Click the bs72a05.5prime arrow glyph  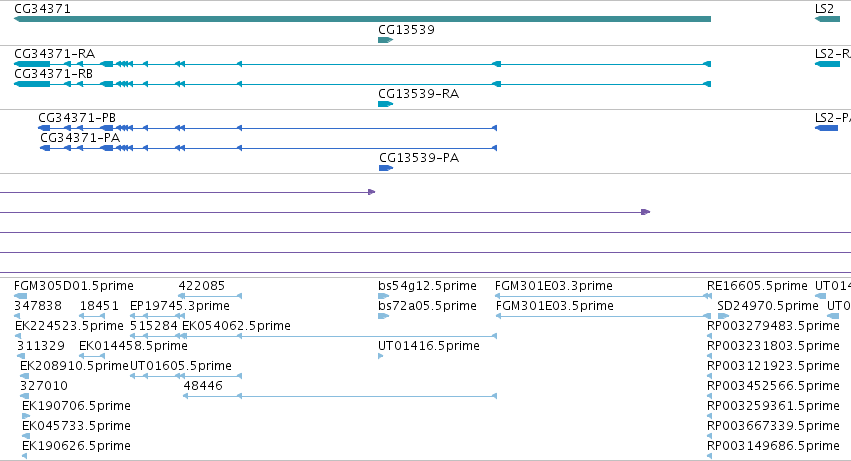tap(384, 316)
